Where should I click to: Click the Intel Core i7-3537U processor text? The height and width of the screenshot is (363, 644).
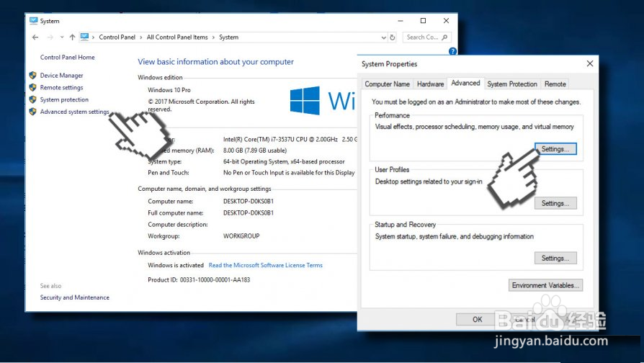pyautogui.click(x=290, y=140)
